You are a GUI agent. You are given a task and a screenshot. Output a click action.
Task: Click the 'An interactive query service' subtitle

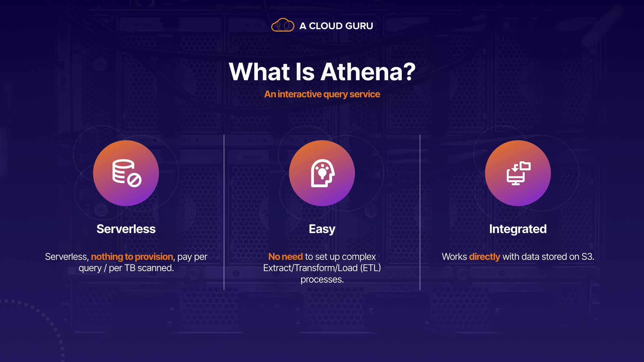[322, 94]
